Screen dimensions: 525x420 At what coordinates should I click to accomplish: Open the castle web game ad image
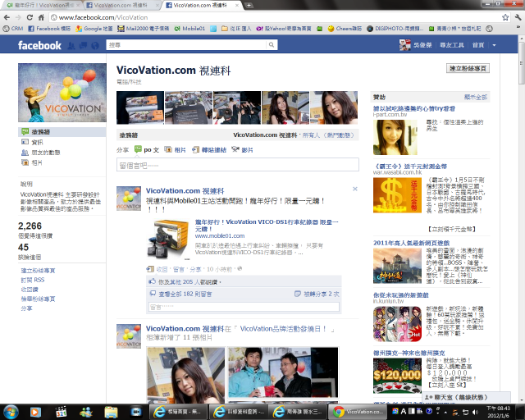(x=397, y=266)
